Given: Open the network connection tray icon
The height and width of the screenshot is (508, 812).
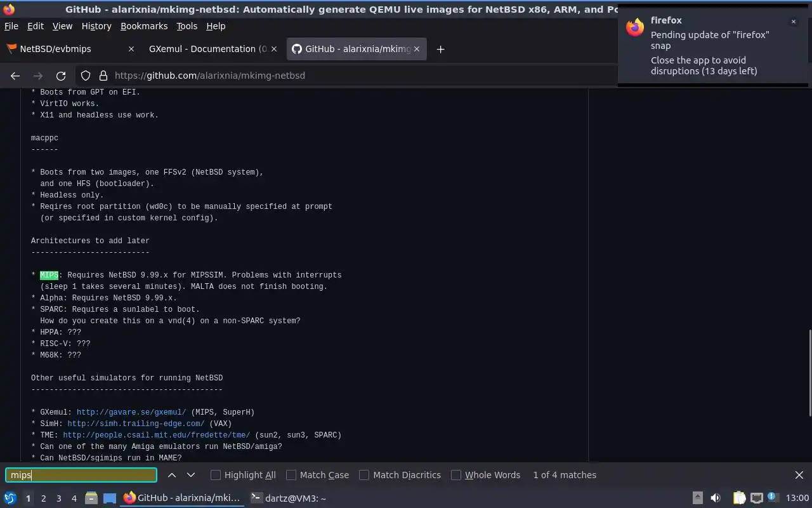Looking at the screenshot, I should click(x=756, y=498).
